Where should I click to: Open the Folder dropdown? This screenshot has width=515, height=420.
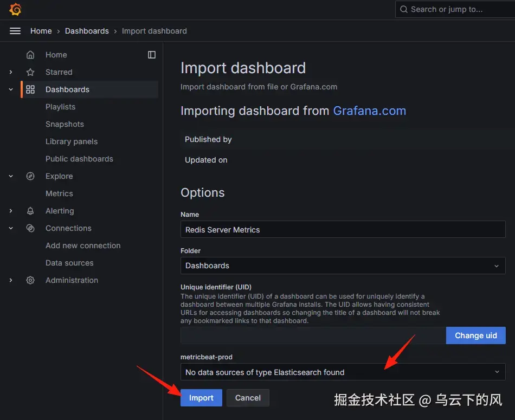tap(343, 266)
